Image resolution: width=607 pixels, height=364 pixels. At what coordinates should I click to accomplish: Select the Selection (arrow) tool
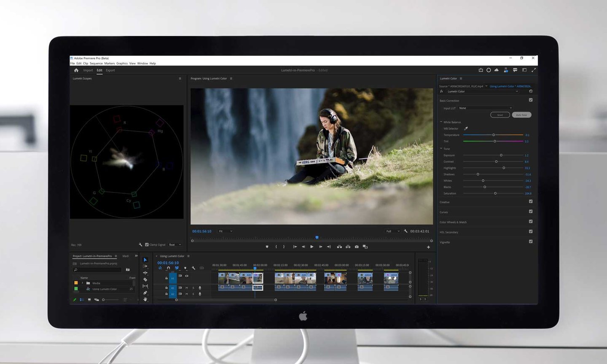(x=145, y=260)
